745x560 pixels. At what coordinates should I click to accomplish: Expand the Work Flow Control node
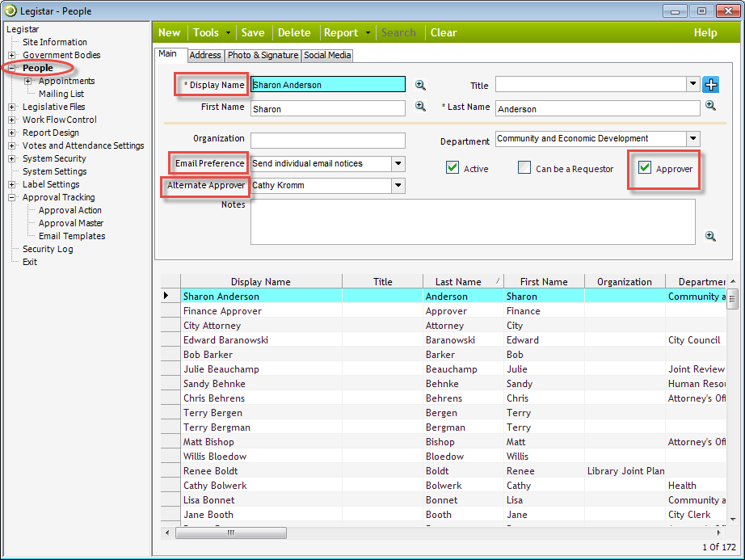tap(12, 120)
